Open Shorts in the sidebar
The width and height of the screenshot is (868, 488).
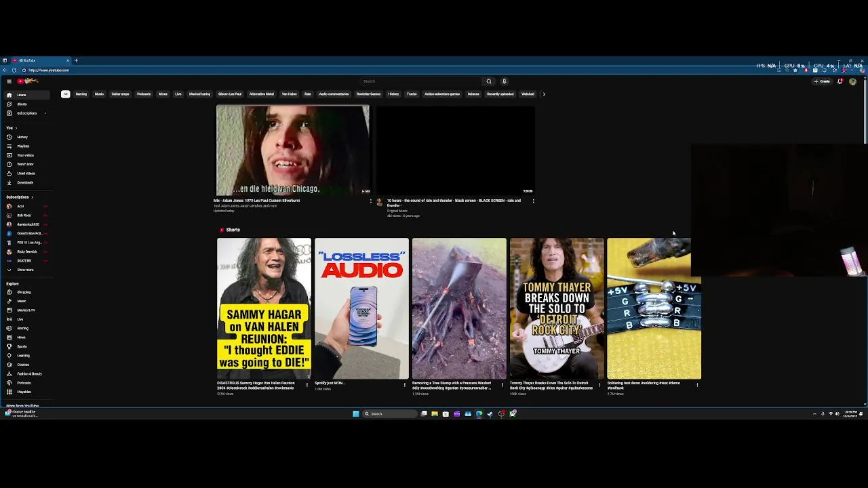(x=27, y=104)
